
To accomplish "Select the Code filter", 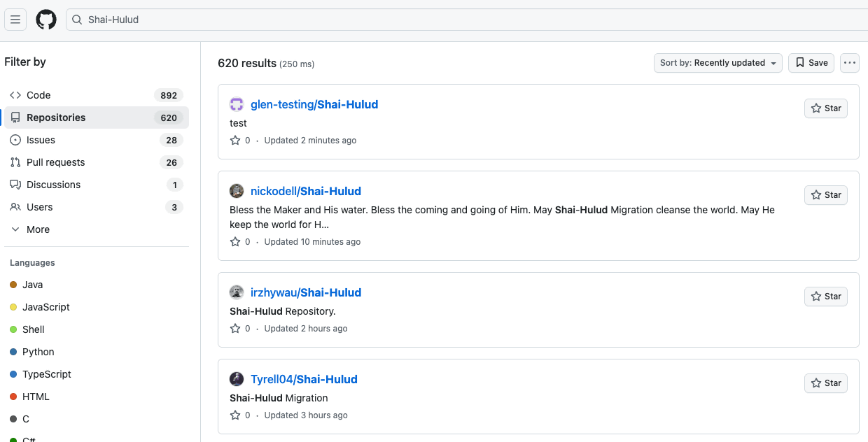I will pos(38,95).
